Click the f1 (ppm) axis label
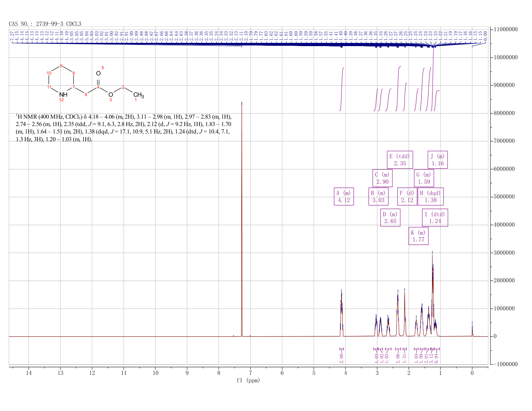This screenshot has width=532, height=411. click(248, 380)
